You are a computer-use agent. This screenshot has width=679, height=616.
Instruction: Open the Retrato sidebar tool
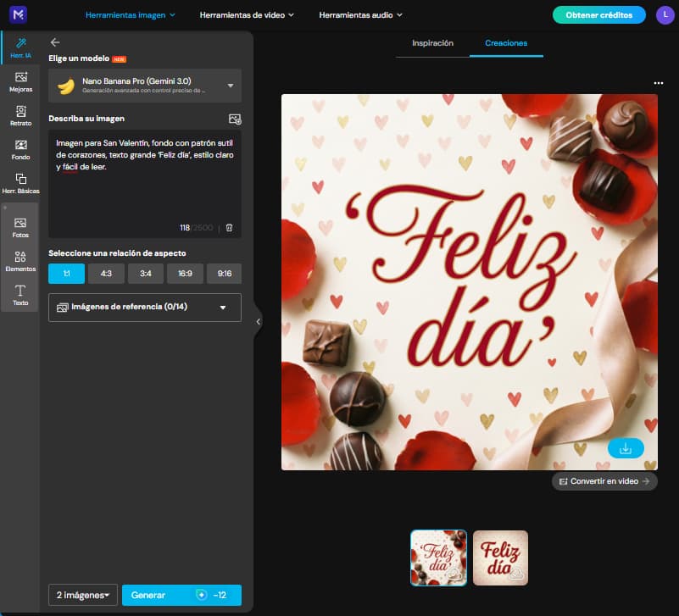[20, 115]
